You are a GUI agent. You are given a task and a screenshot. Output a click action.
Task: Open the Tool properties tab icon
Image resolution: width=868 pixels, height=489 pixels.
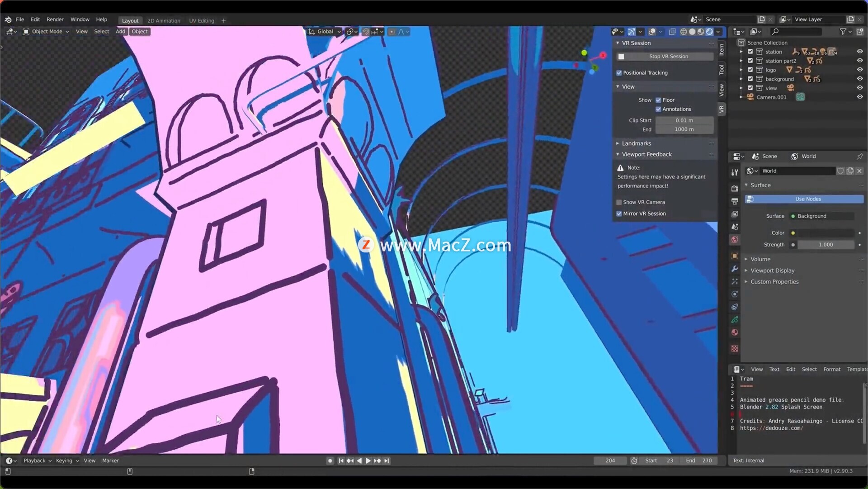[x=735, y=172]
